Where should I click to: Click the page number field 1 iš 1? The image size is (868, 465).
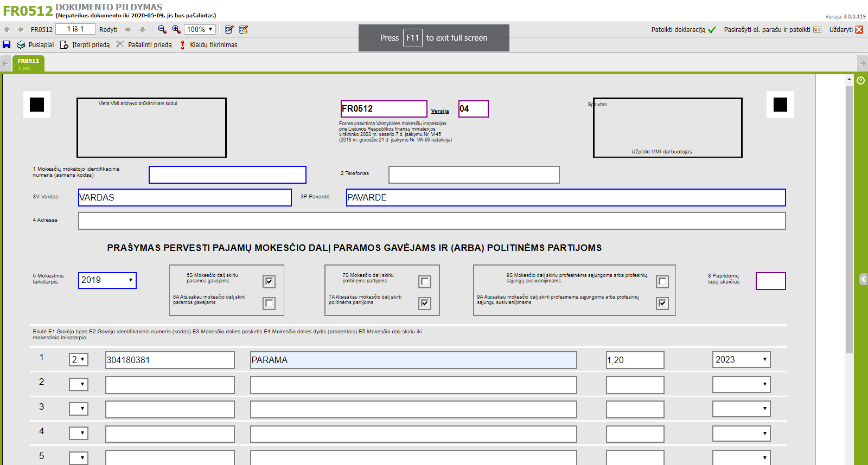click(75, 29)
